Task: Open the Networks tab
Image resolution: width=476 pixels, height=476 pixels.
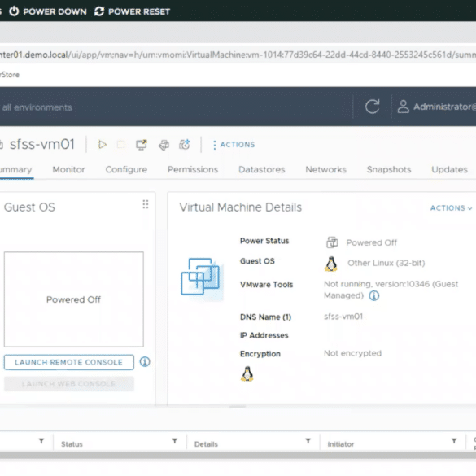Action: pyautogui.click(x=325, y=169)
